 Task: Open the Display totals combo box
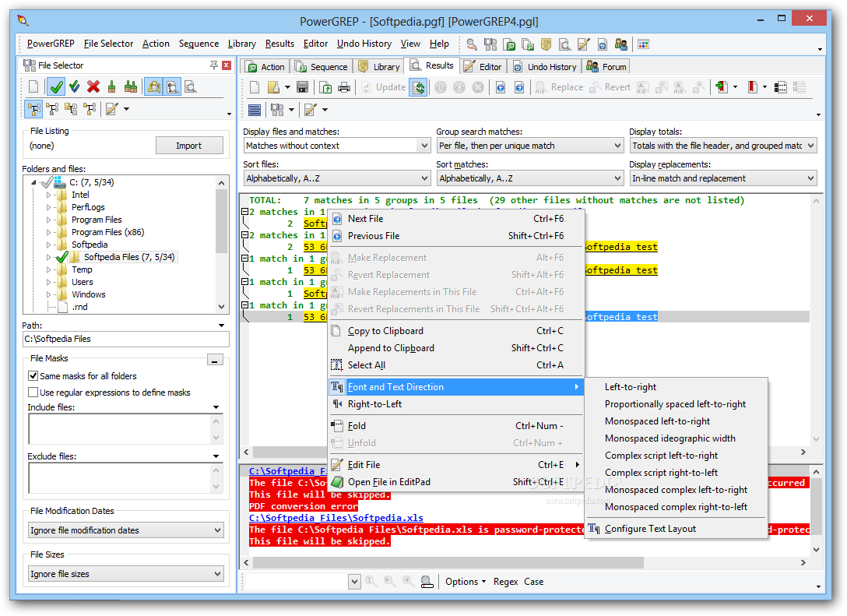click(x=723, y=146)
